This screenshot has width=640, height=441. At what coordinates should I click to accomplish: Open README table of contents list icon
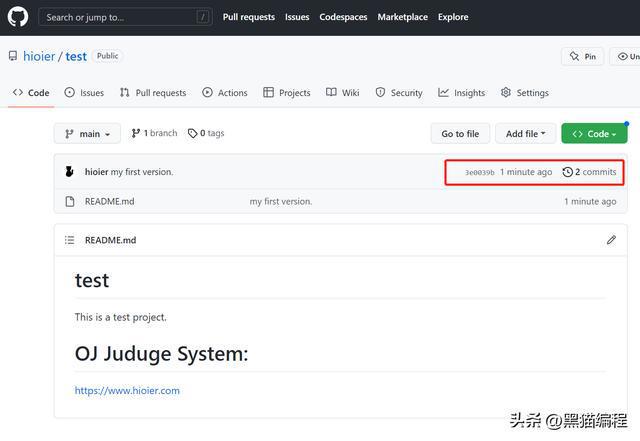click(x=69, y=240)
